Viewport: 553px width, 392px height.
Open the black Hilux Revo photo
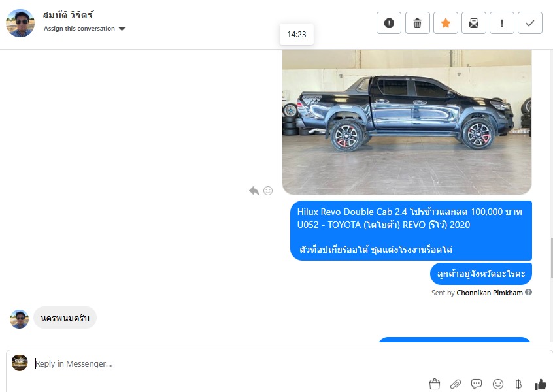407,122
